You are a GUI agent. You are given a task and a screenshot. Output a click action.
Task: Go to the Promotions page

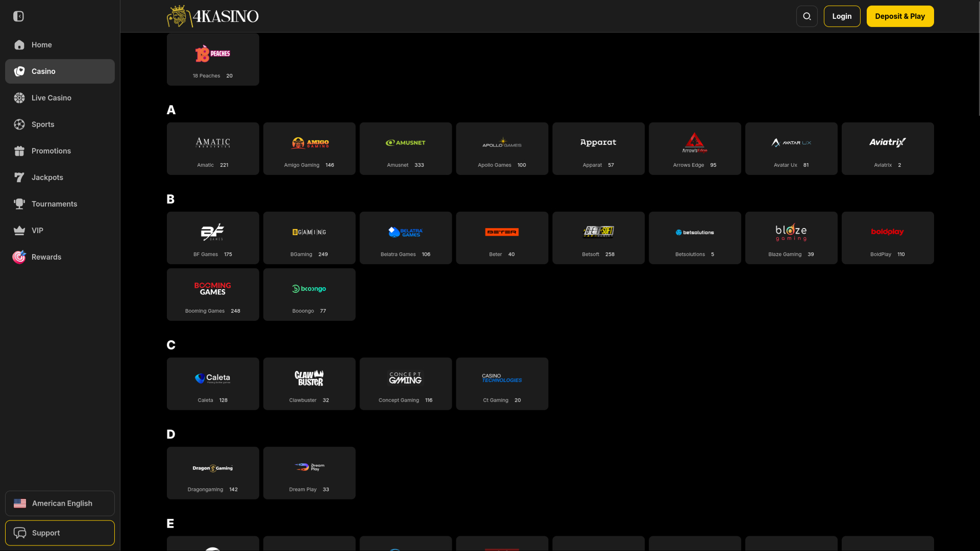[x=60, y=151]
